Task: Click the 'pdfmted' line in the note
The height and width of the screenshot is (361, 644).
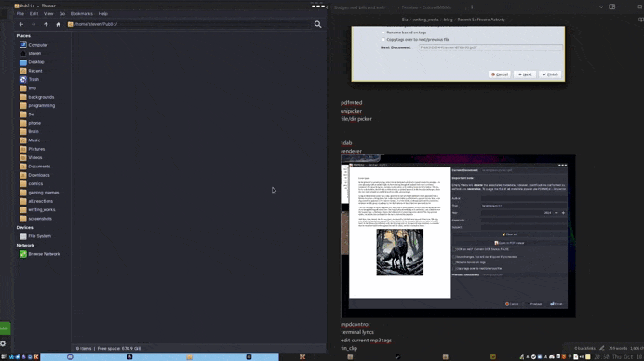Action: click(x=351, y=103)
